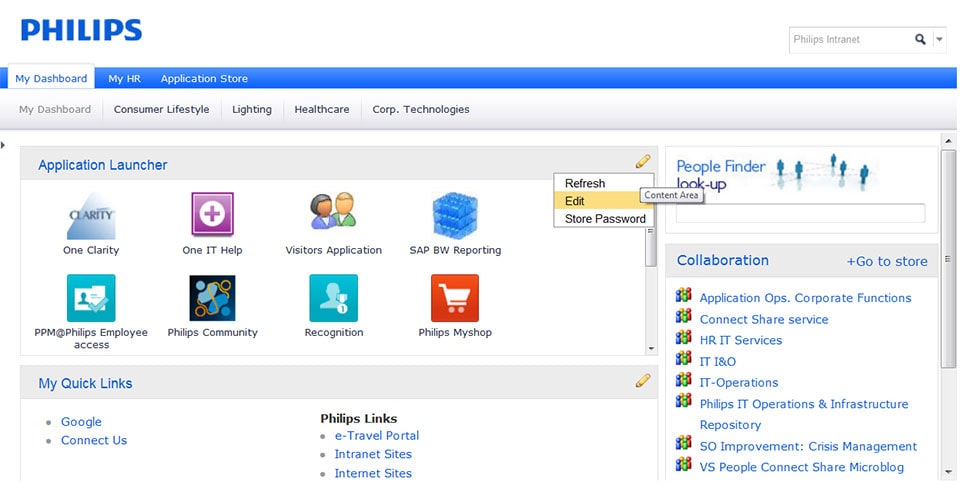Open the search scope dropdown arrow
The width and height of the screenshot is (960, 493).
(939, 39)
